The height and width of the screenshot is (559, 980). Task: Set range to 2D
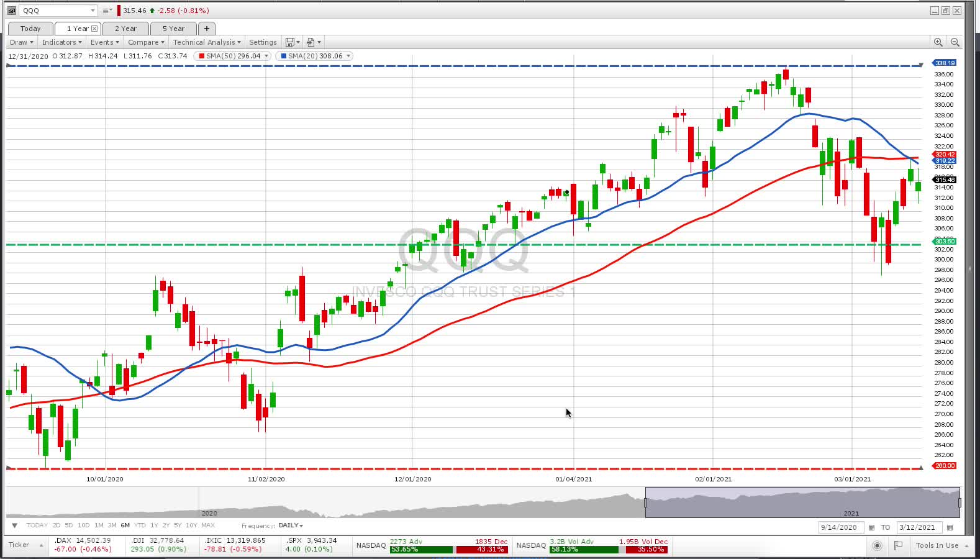pyautogui.click(x=57, y=525)
